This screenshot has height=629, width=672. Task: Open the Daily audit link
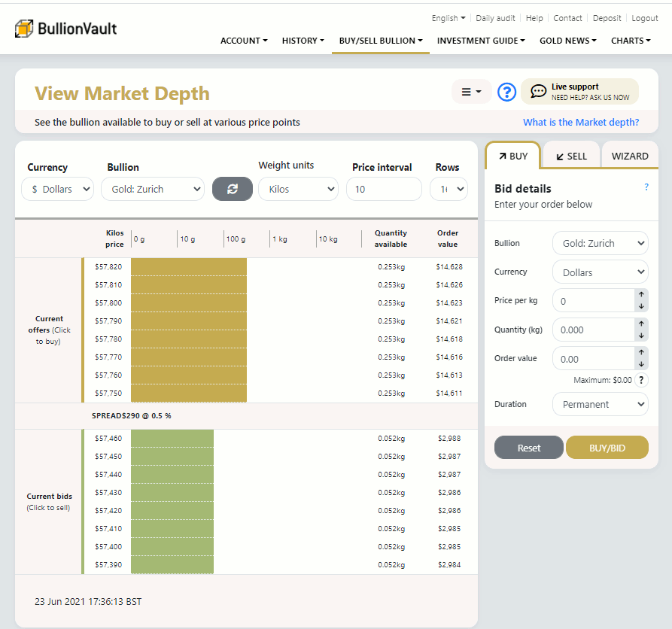coord(495,18)
